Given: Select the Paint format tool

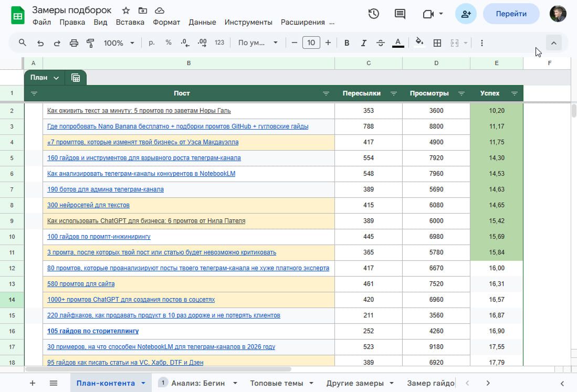Looking at the screenshot, I should [x=90, y=43].
